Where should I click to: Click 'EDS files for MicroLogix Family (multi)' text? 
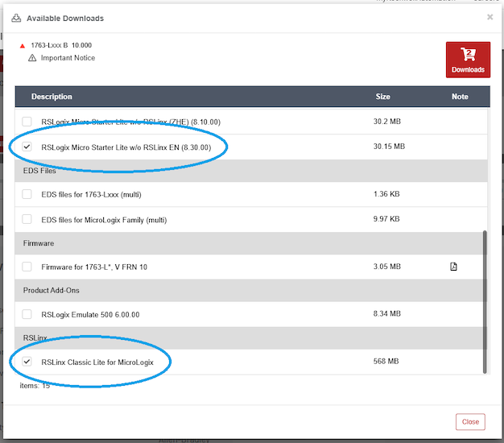pos(104,220)
